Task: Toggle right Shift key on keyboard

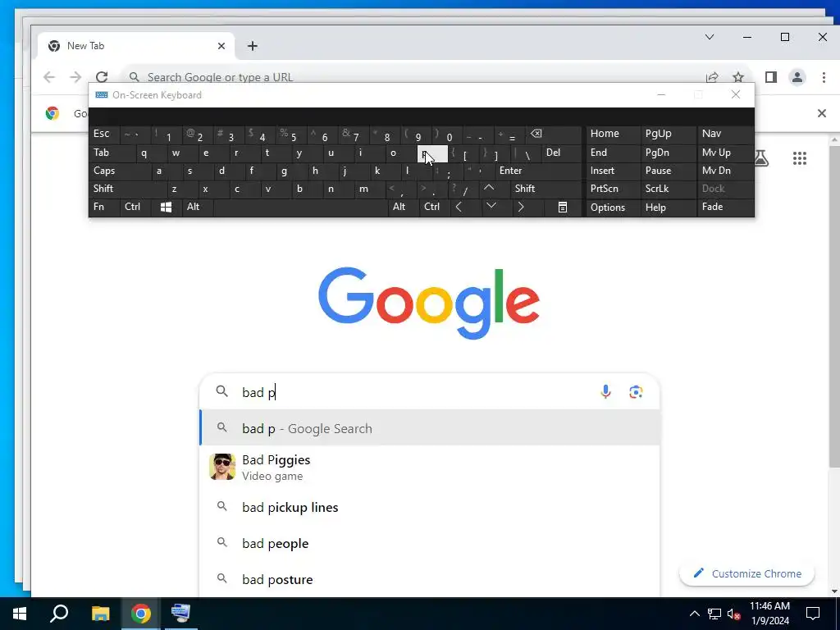Action: (546, 189)
